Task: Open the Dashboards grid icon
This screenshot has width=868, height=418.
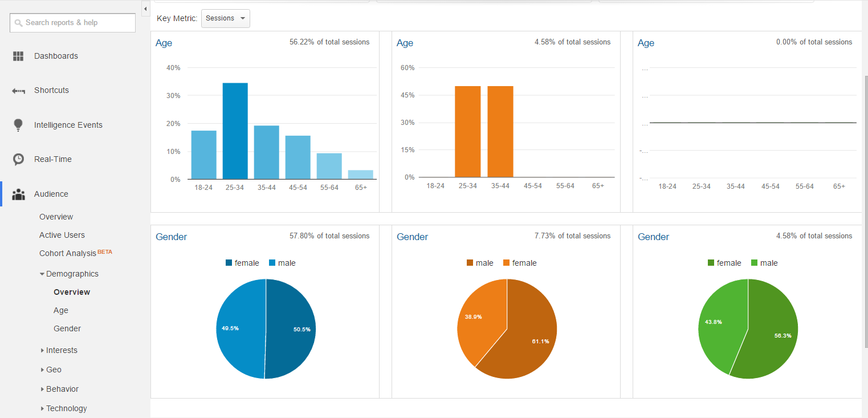Action: [x=18, y=56]
